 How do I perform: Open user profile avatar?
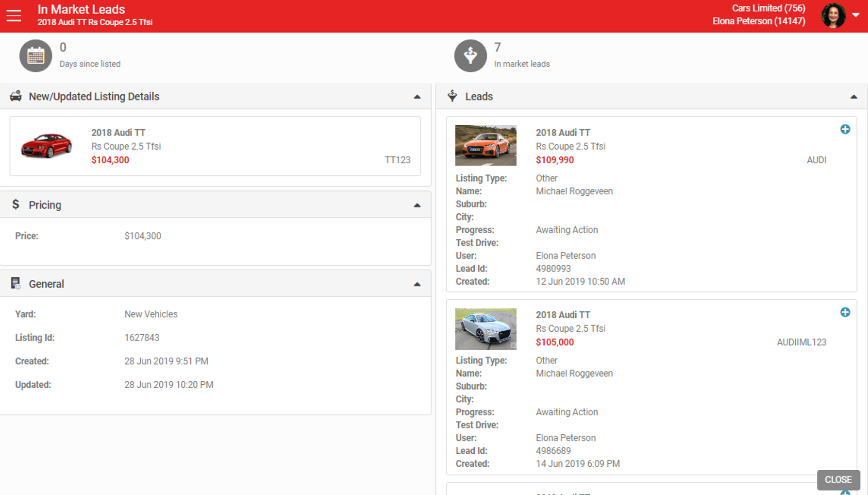(834, 16)
